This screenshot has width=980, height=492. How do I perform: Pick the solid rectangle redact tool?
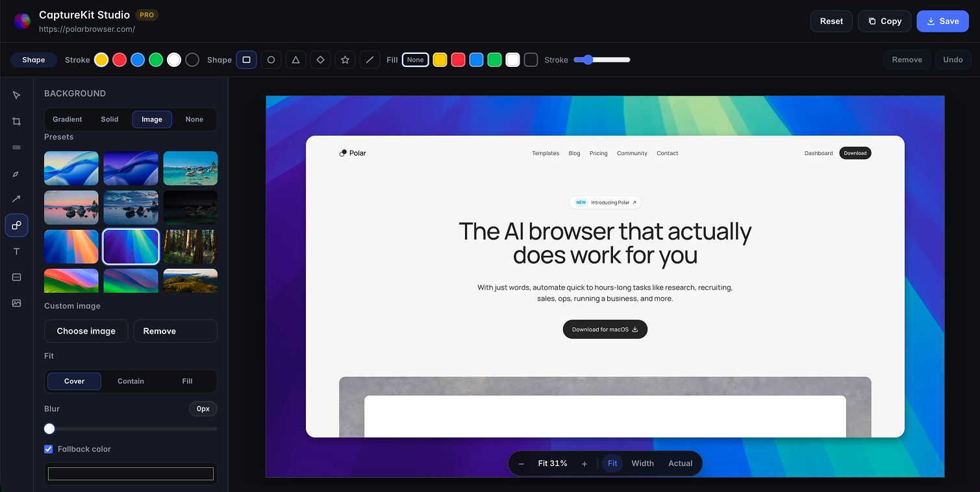coord(17,147)
